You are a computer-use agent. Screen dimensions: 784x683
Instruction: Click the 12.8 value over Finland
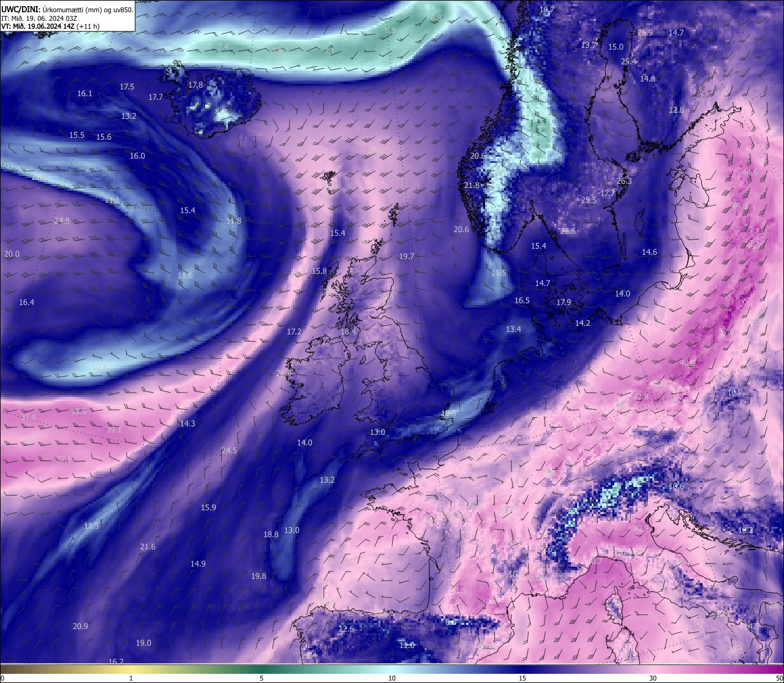[676, 110]
